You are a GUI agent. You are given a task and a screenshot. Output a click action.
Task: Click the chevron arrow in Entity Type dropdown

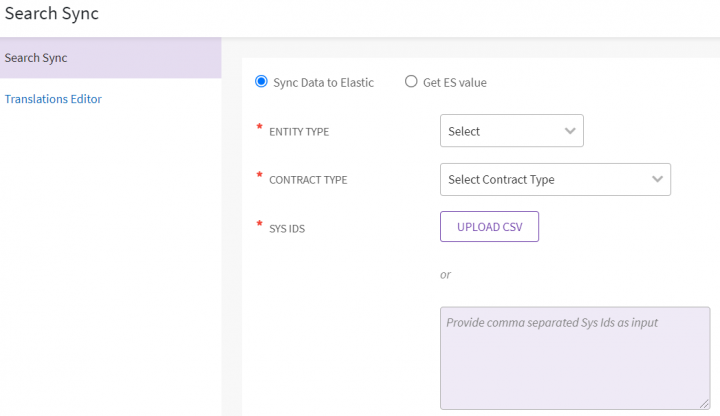coord(570,131)
